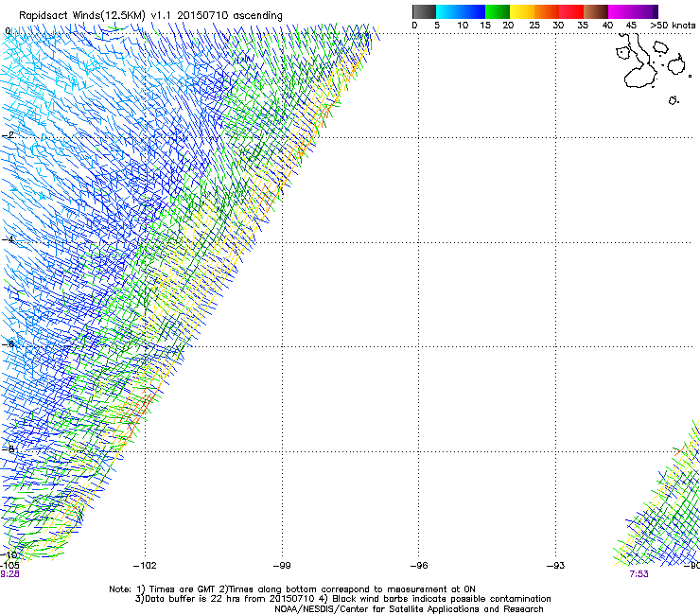Click the green 15-20 knots legend segment

[x=498, y=11]
